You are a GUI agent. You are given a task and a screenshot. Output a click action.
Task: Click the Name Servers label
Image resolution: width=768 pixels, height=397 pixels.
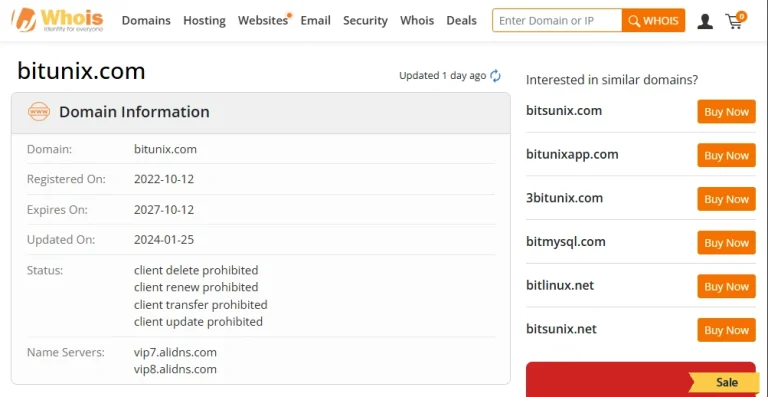[66, 352]
